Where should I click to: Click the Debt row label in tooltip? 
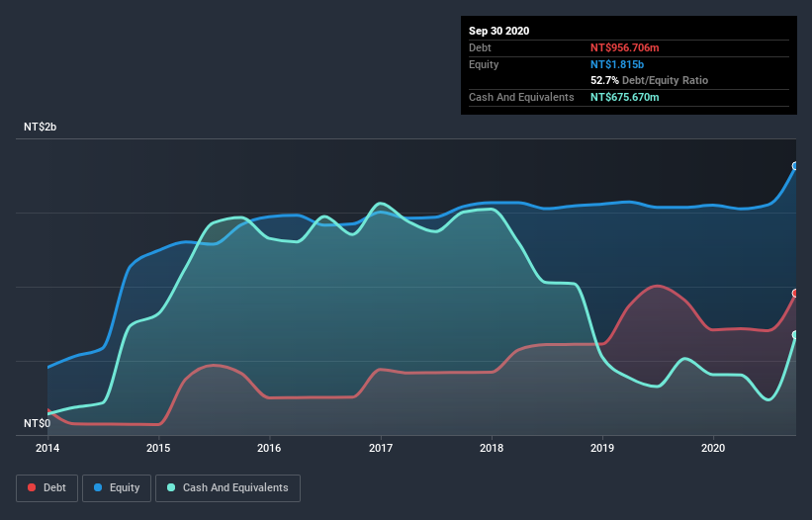click(x=480, y=47)
